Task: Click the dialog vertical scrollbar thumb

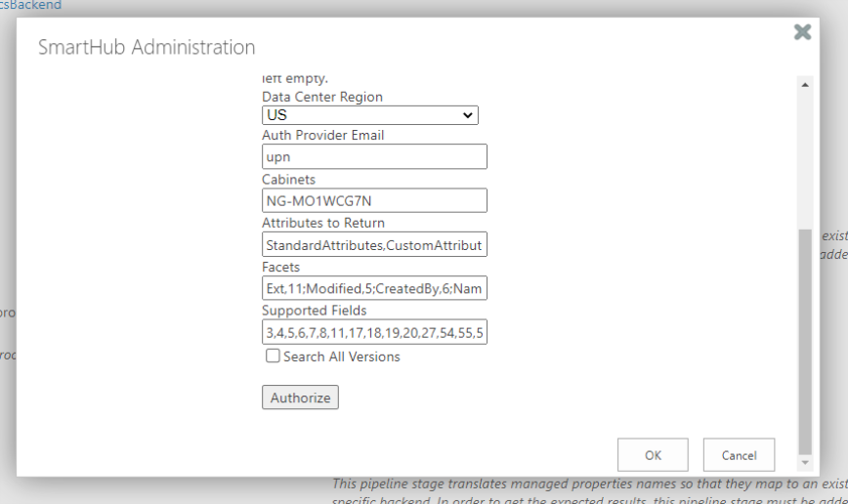Action: (x=805, y=342)
